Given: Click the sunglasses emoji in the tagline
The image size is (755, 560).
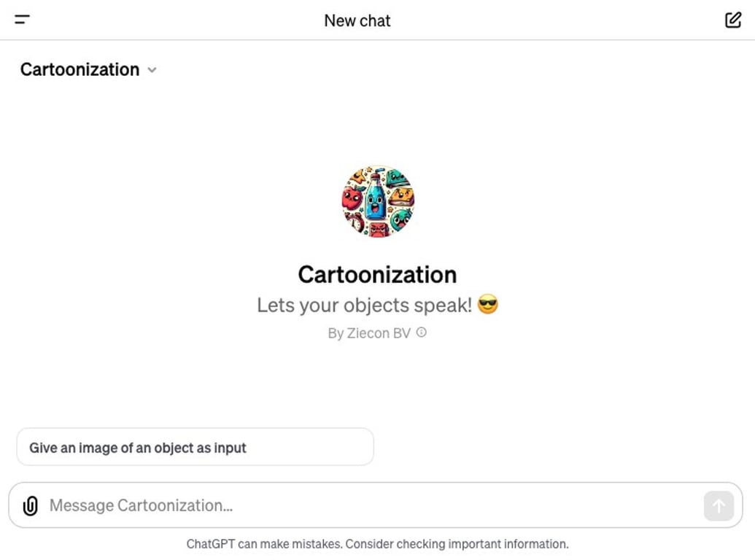Looking at the screenshot, I should click(x=487, y=305).
